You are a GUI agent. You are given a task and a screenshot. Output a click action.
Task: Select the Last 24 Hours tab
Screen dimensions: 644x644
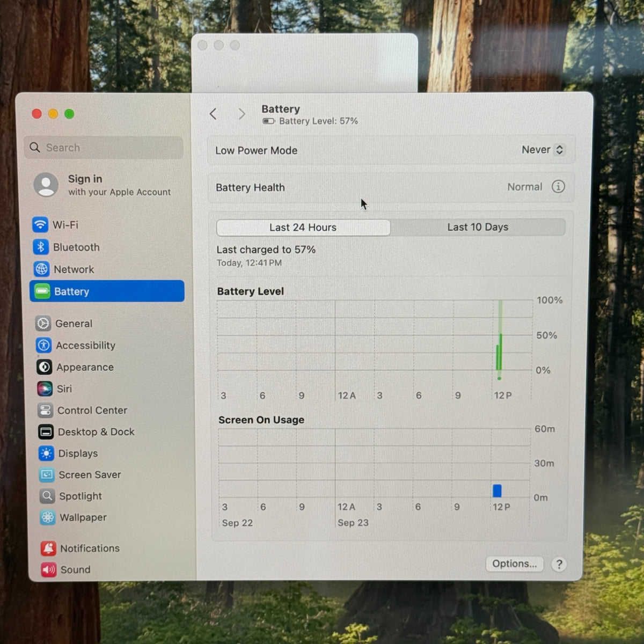[303, 228]
